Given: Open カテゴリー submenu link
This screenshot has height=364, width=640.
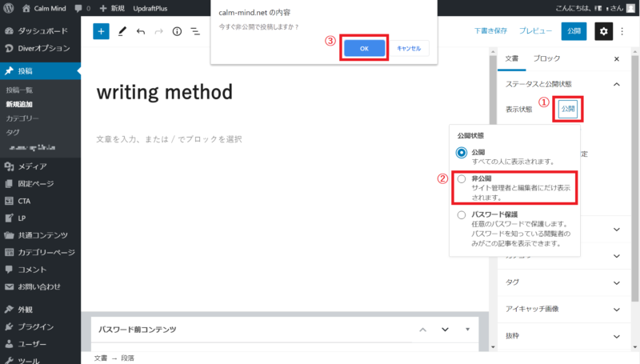Looking at the screenshot, I should [x=22, y=118].
